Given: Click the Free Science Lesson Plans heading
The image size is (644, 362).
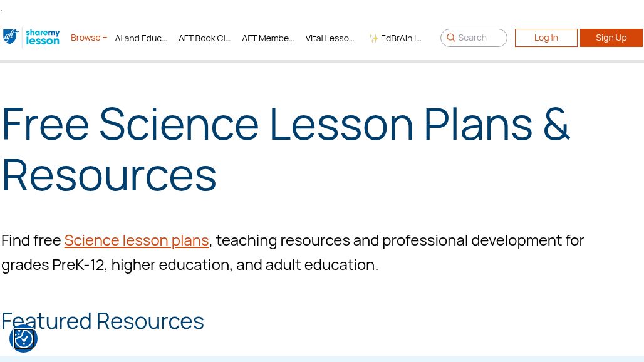Looking at the screenshot, I should pyautogui.click(x=286, y=148).
